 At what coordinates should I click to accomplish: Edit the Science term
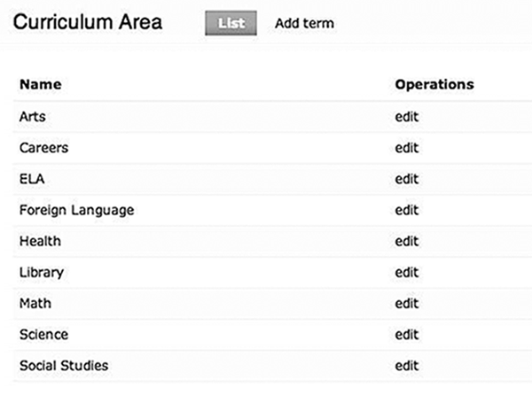[x=406, y=334]
